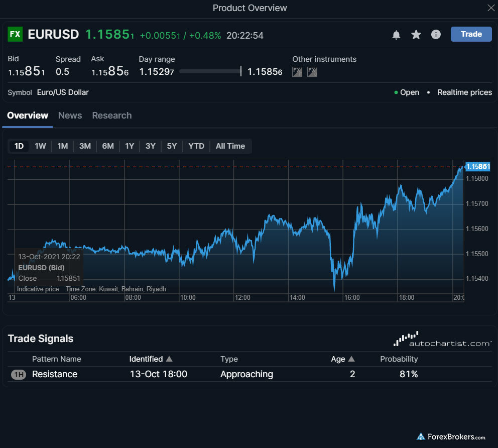This screenshot has width=498, height=448.
Task: Select the 3M chart timeframe
Action: click(85, 146)
